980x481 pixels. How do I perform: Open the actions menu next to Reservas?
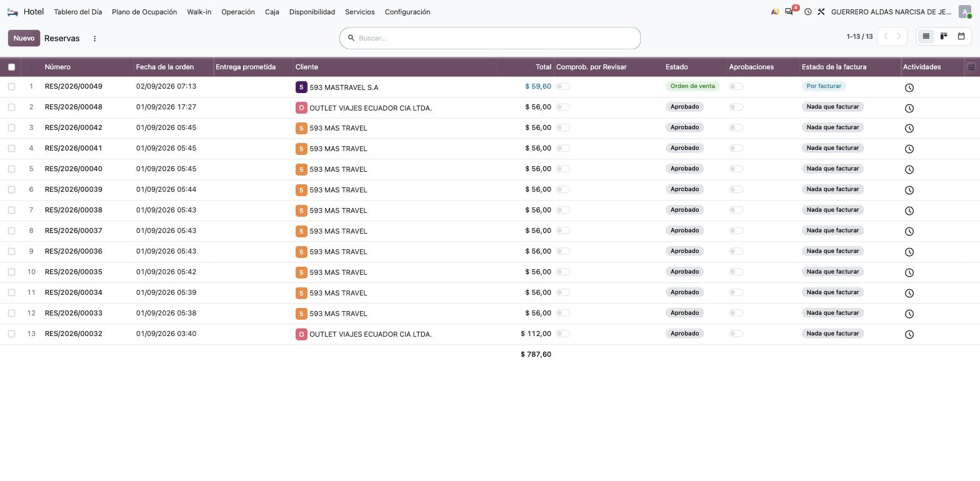[x=94, y=38]
